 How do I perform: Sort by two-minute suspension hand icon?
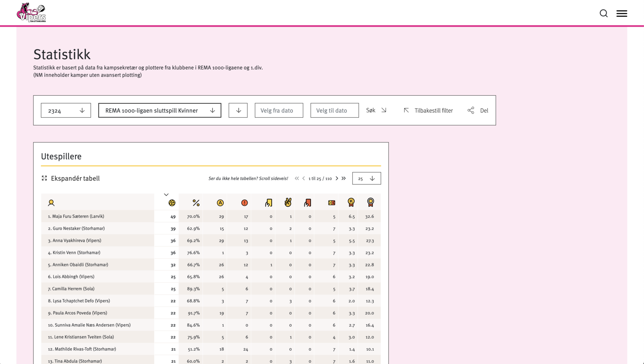click(x=288, y=202)
